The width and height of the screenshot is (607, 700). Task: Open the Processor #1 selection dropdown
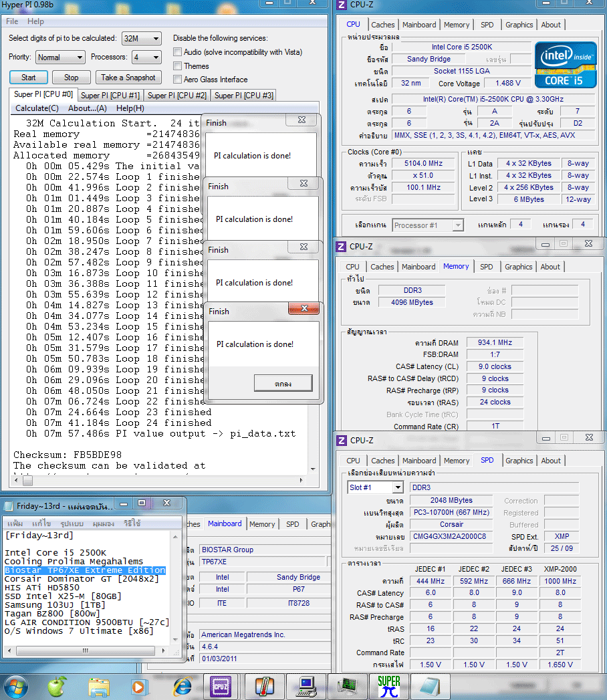pos(428,225)
